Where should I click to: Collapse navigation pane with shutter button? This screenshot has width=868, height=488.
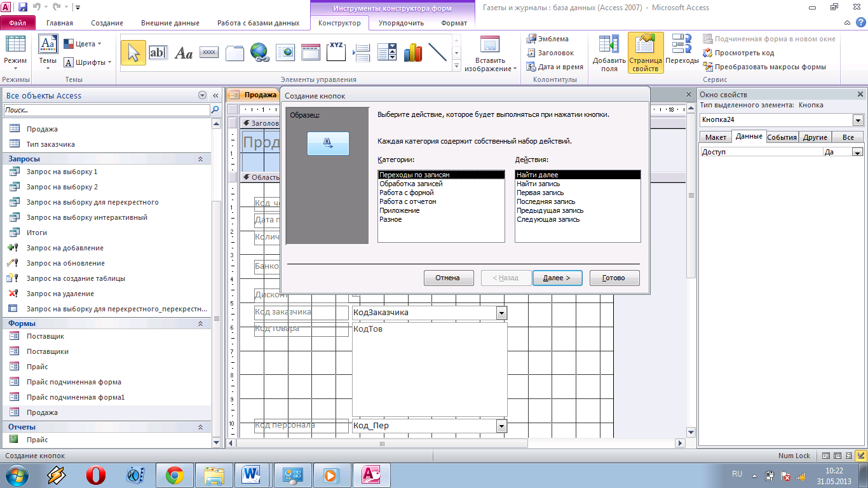(x=215, y=95)
